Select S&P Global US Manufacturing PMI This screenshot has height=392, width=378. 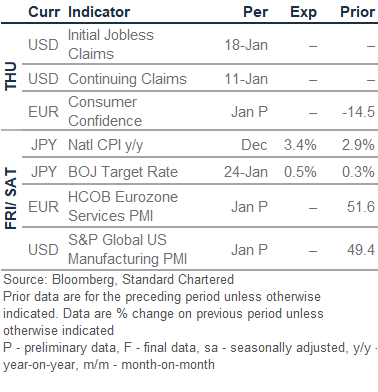click(x=127, y=249)
